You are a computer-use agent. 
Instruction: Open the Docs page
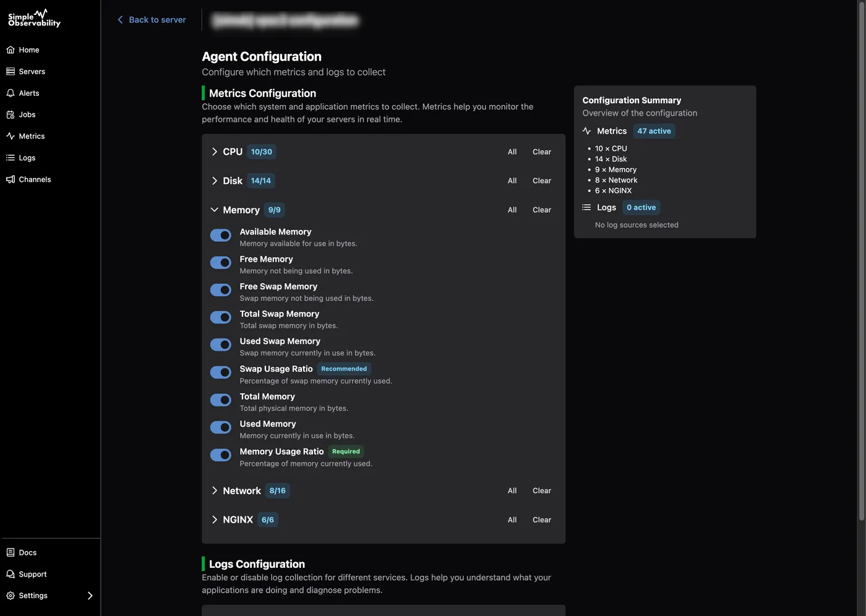(x=27, y=552)
